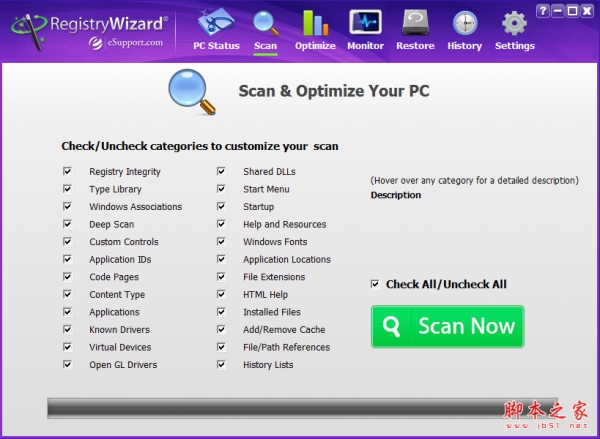The width and height of the screenshot is (600, 439).
Task: Uncheck Startup checkbox
Action: 222,206
